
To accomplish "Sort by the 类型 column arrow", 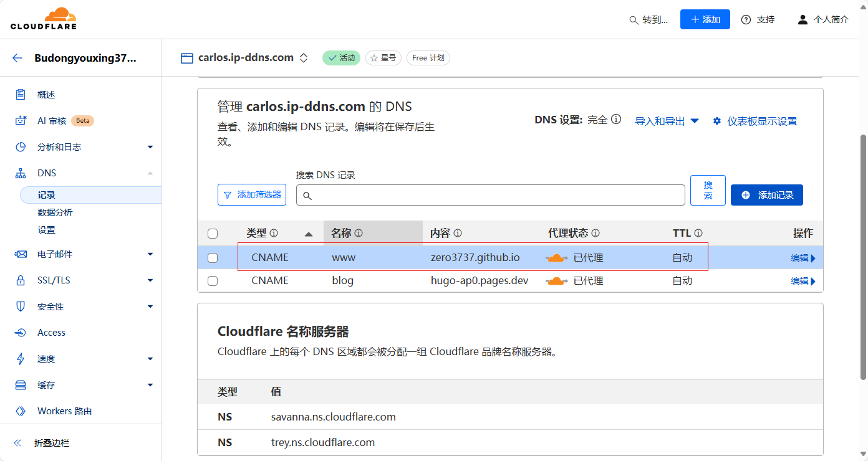I will 309,234.
